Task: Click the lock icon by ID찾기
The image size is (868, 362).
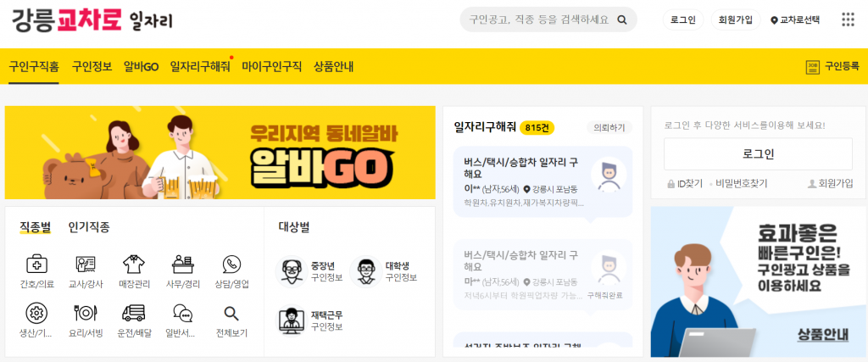Action: click(671, 183)
